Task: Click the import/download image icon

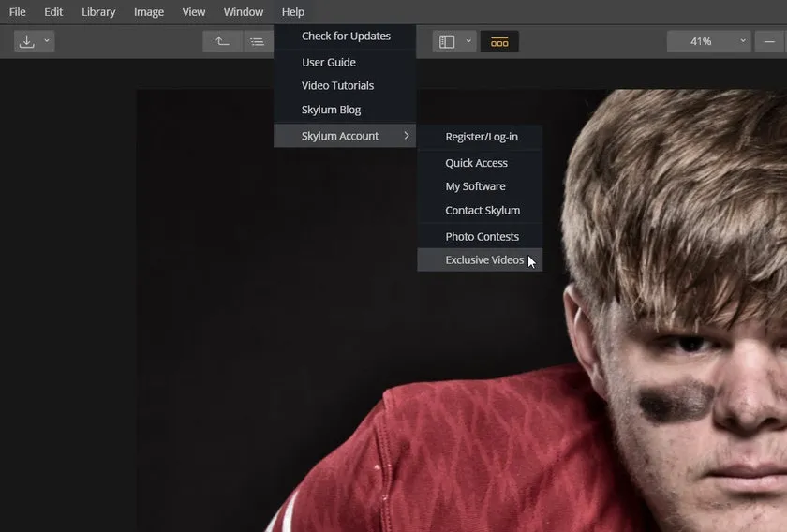Action: [x=27, y=41]
